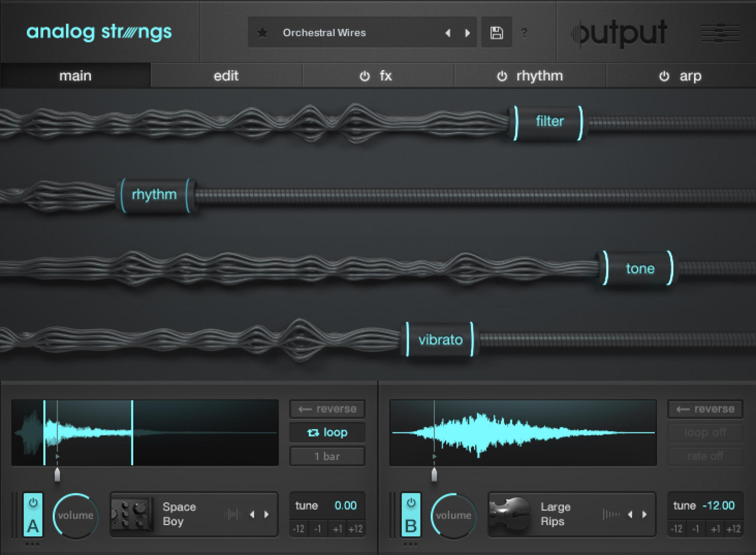
Task: Enable the FX section power toggle
Action: point(365,76)
